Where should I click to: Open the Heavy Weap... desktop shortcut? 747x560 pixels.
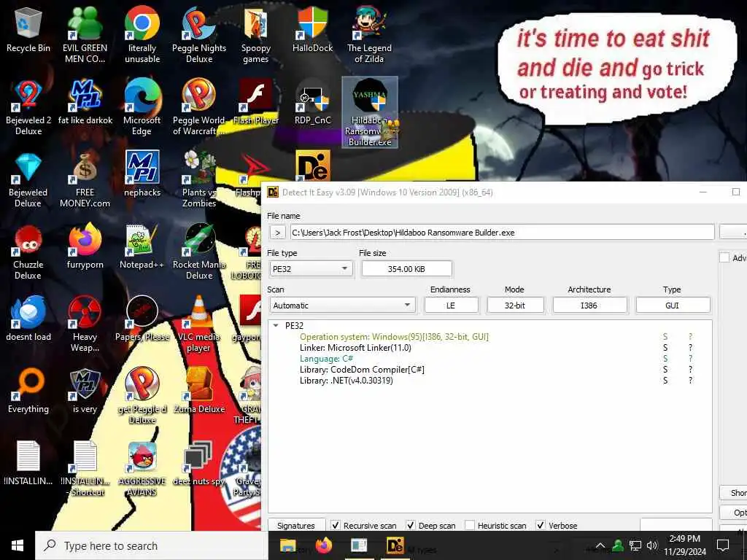85,324
